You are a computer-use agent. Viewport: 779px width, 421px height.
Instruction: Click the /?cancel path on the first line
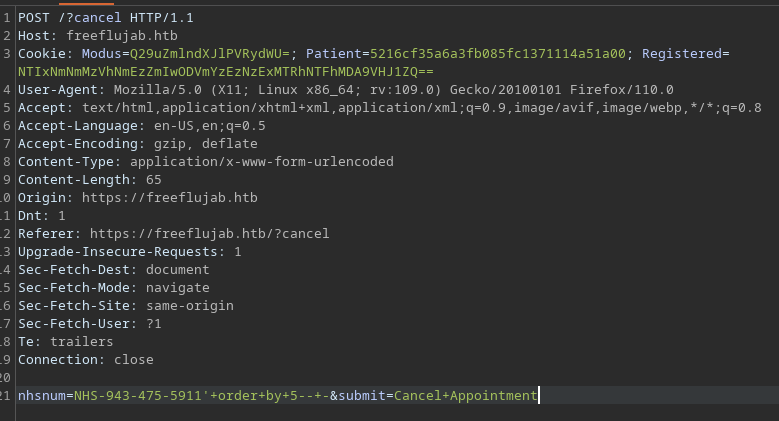pyautogui.click(x=91, y=18)
